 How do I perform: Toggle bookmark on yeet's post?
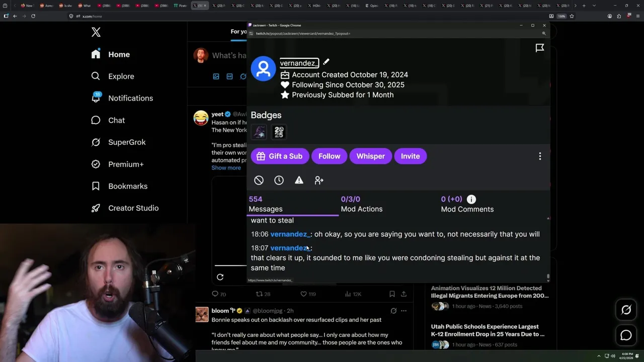392,294
